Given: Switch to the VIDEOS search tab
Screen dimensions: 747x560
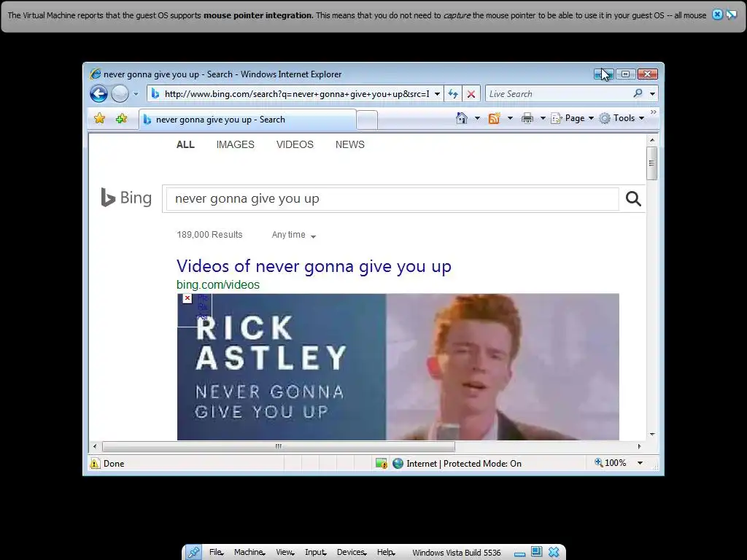Looking at the screenshot, I should (x=295, y=144).
